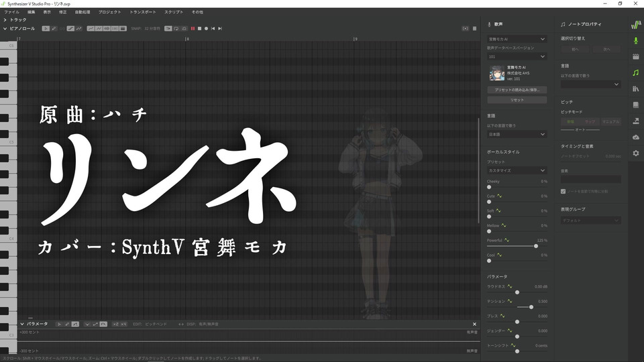Click the 宮舞モカ AI voice thumbnail
Viewport: 644px width, 362px height.
coord(496,73)
